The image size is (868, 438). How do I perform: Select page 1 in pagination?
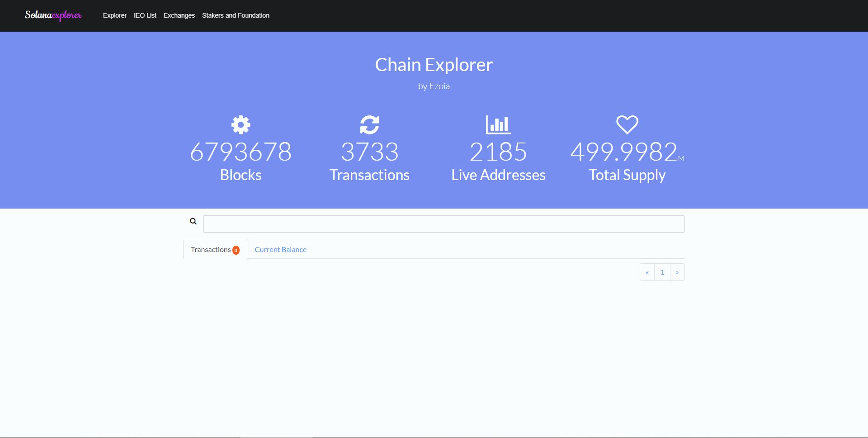coord(662,272)
